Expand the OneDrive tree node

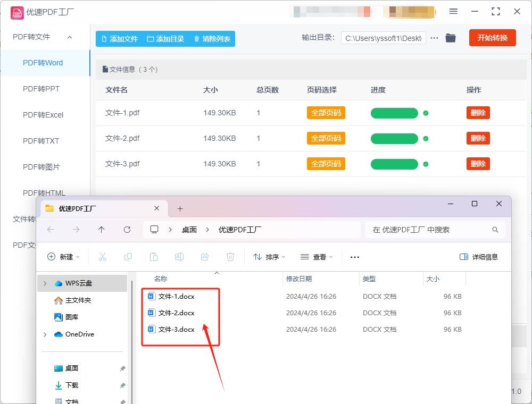pyautogui.click(x=45, y=334)
